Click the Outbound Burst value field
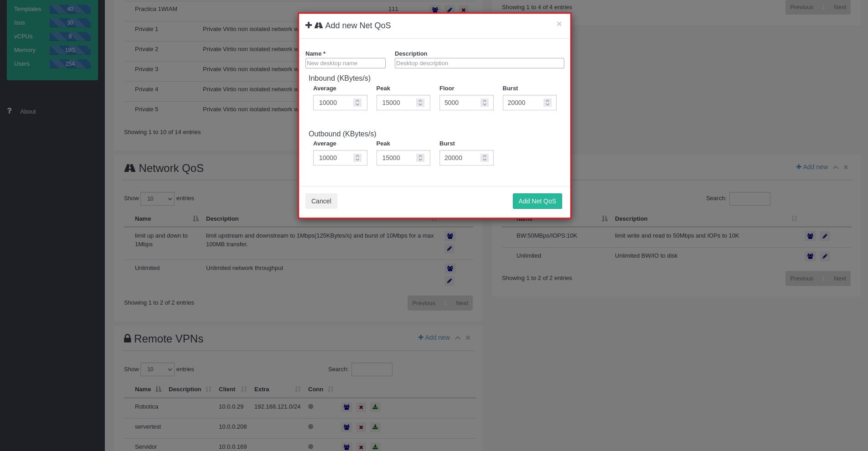 (x=460, y=158)
